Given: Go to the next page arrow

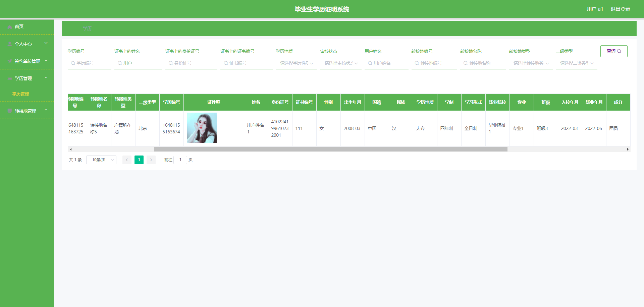Looking at the screenshot, I should point(151,160).
